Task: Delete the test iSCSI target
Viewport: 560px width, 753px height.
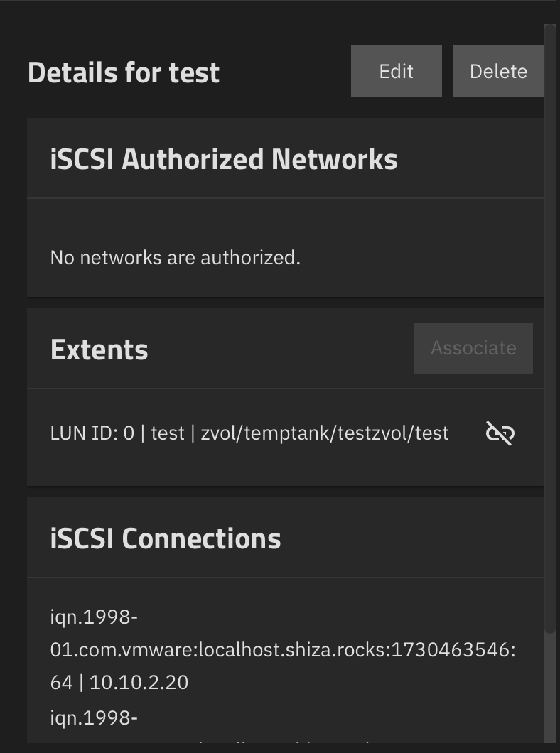Action: point(498,71)
